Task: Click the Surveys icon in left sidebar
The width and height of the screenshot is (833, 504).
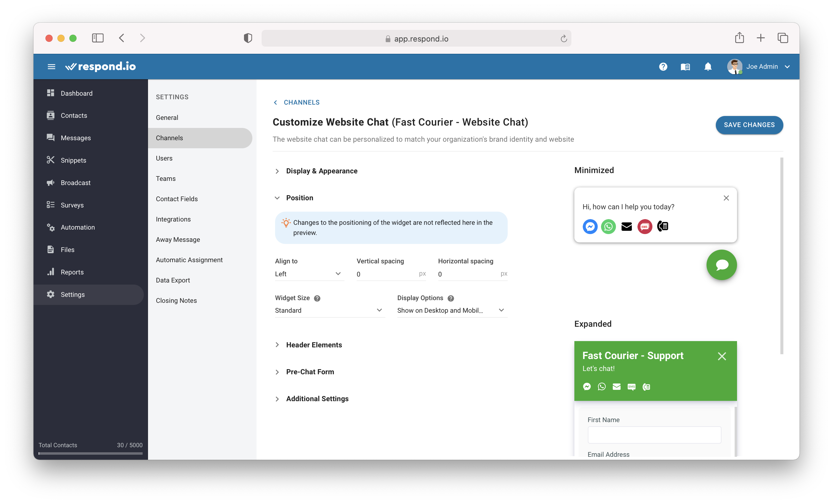Action: pyautogui.click(x=51, y=205)
